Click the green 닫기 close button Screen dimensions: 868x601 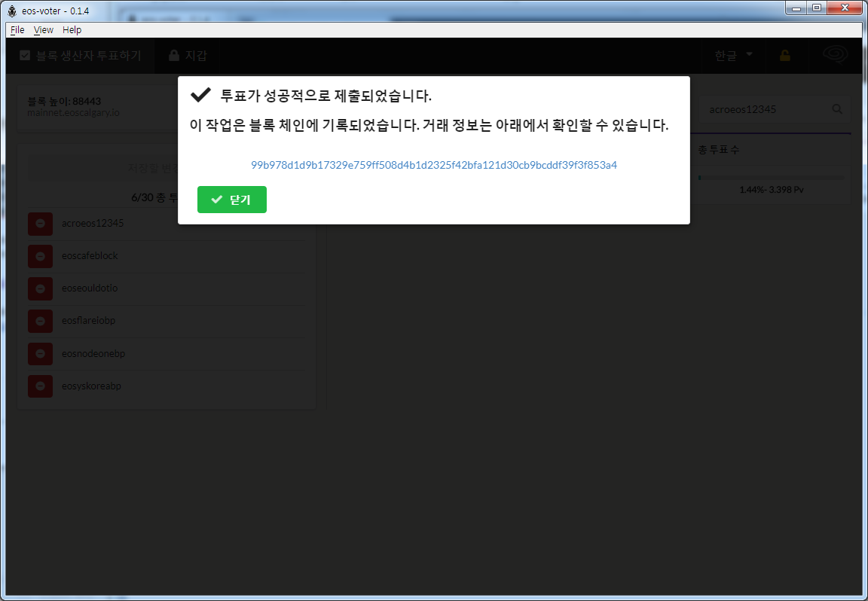pyautogui.click(x=231, y=200)
